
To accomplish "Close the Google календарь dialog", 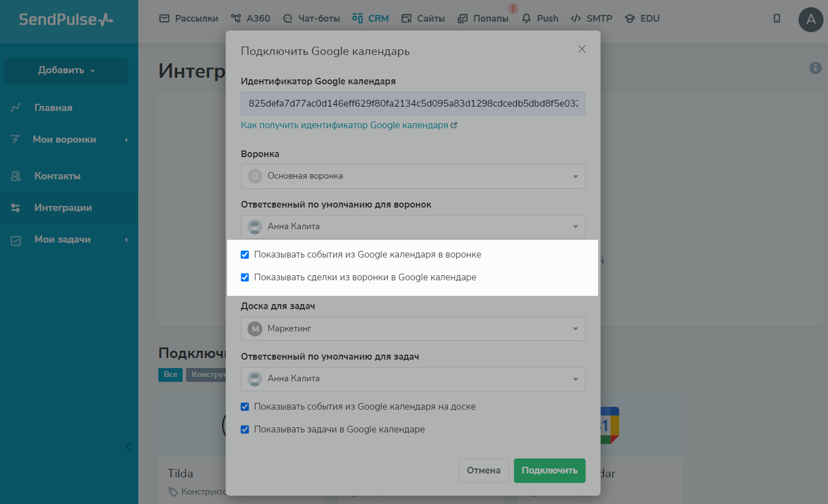I will tap(582, 49).
